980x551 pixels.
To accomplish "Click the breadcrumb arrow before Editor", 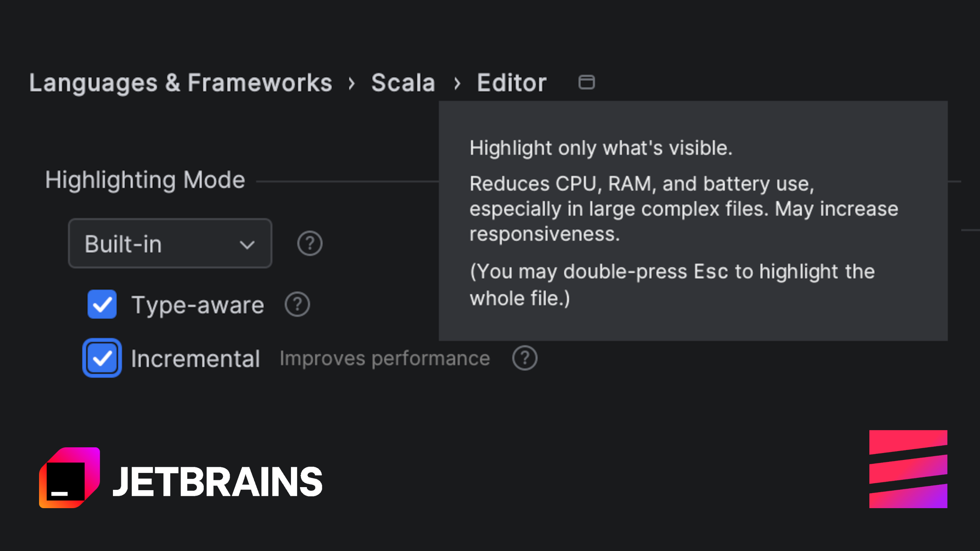I will [x=457, y=83].
